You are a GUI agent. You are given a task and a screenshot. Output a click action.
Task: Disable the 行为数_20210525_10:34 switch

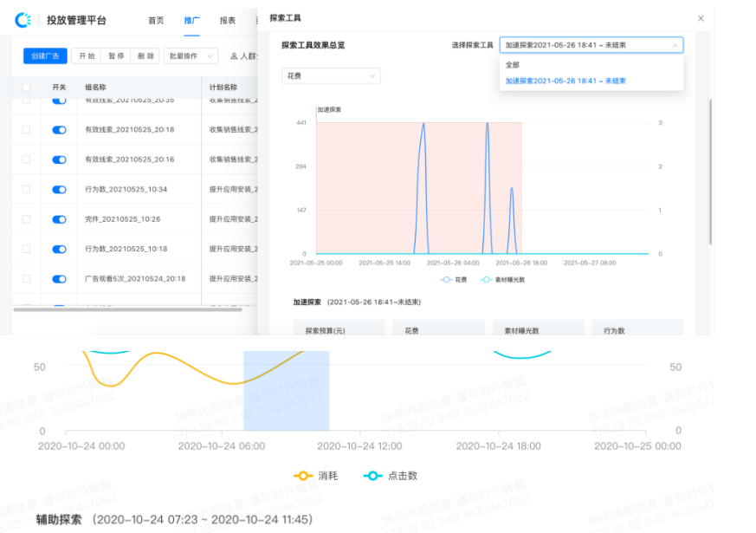(55, 189)
